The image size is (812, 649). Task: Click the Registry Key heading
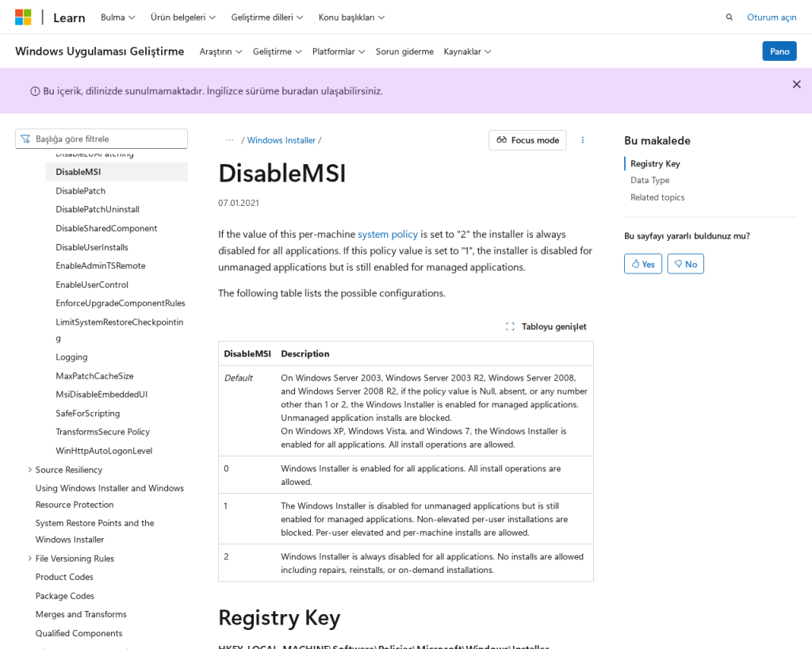click(x=279, y=618)
